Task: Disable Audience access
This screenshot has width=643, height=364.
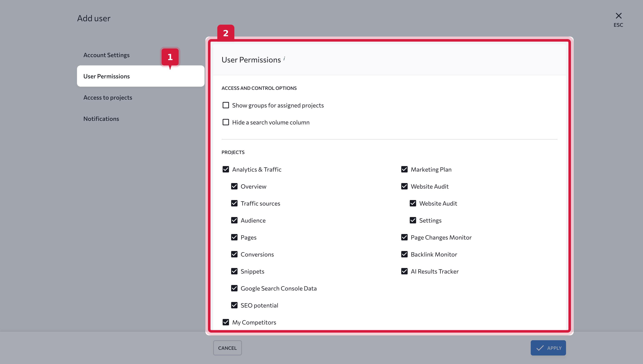Action: pos(234,220)
